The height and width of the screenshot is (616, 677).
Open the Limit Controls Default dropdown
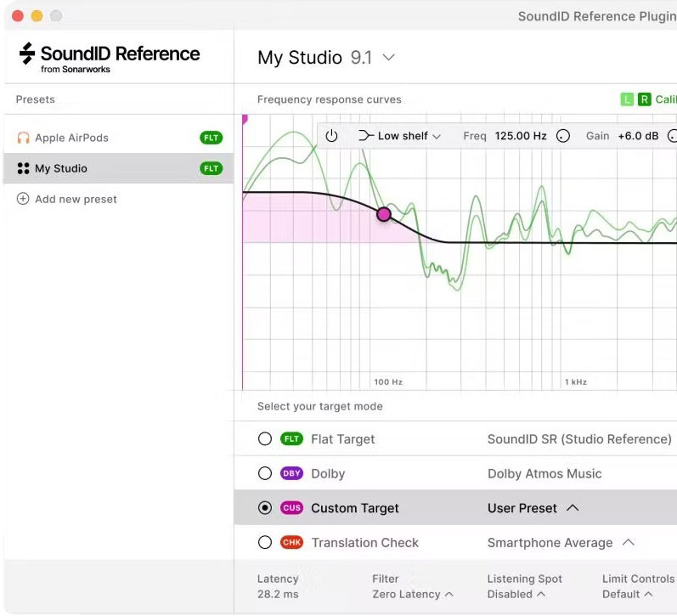point(628,595)
